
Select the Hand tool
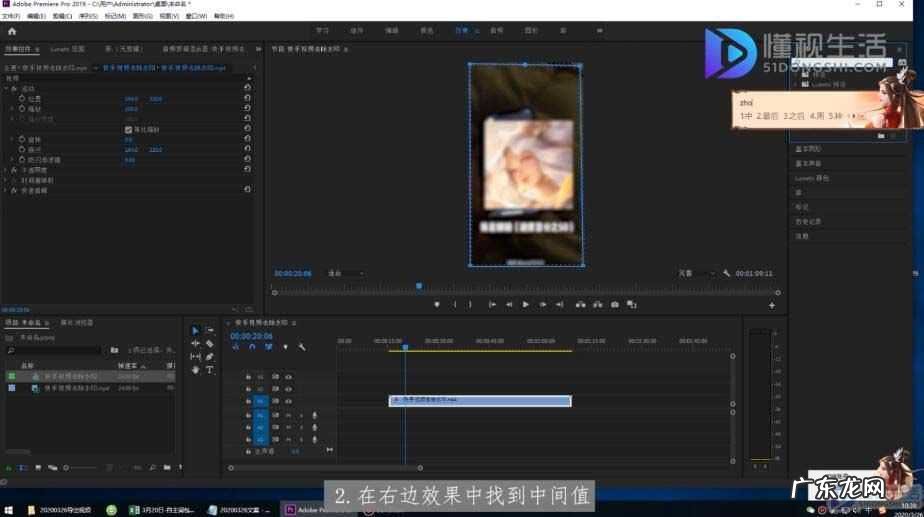196,370
